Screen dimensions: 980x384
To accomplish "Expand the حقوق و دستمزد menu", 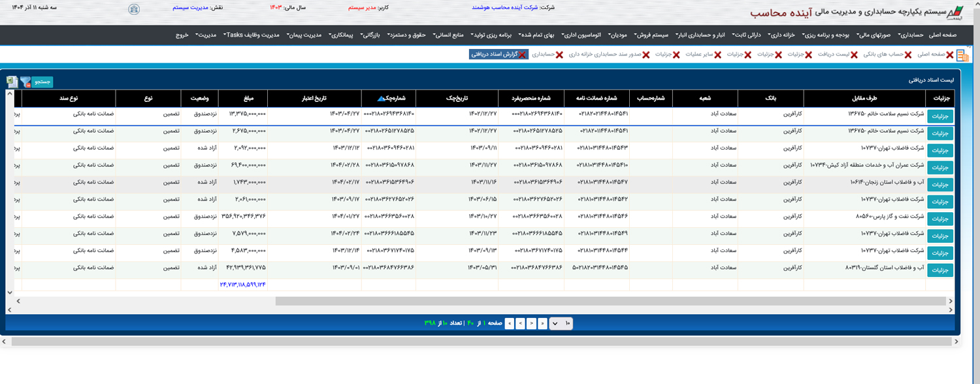I will (410, 35).
